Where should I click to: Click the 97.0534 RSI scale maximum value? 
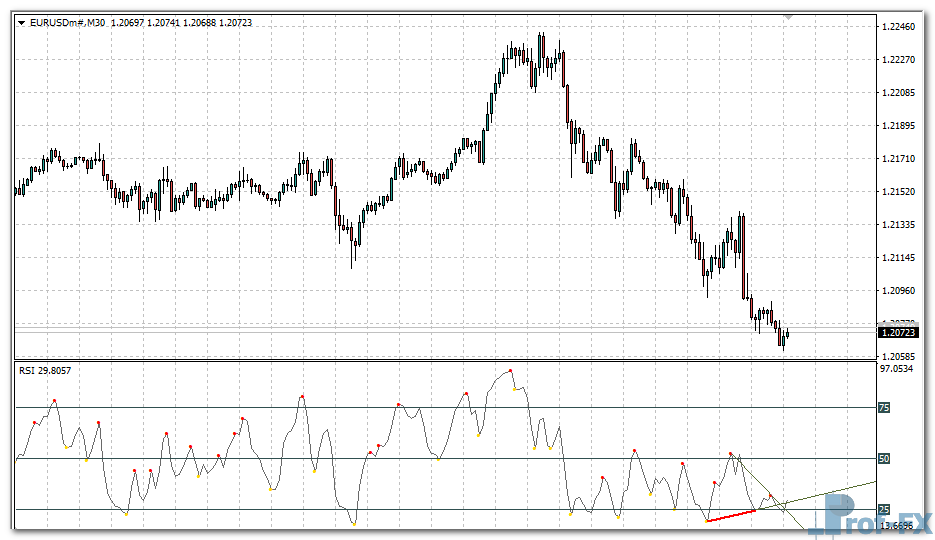click(897, 369)
